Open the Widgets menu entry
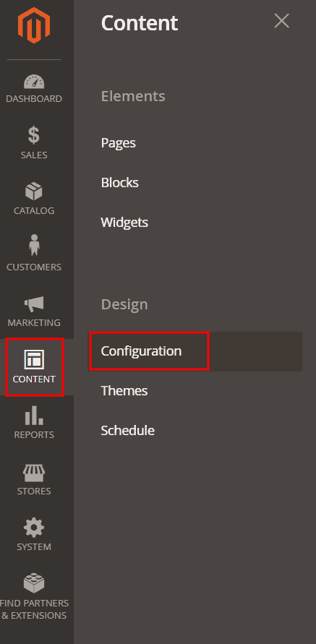 (124, 222)
